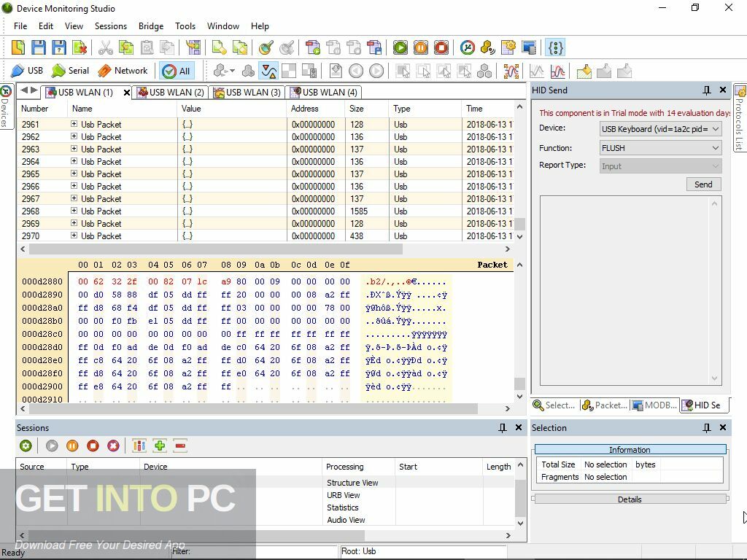Image resolution: width=747 pixels, height=560 pixels.
Task: Click the Statistics processing entry
Action: click(x=343, y=507)
